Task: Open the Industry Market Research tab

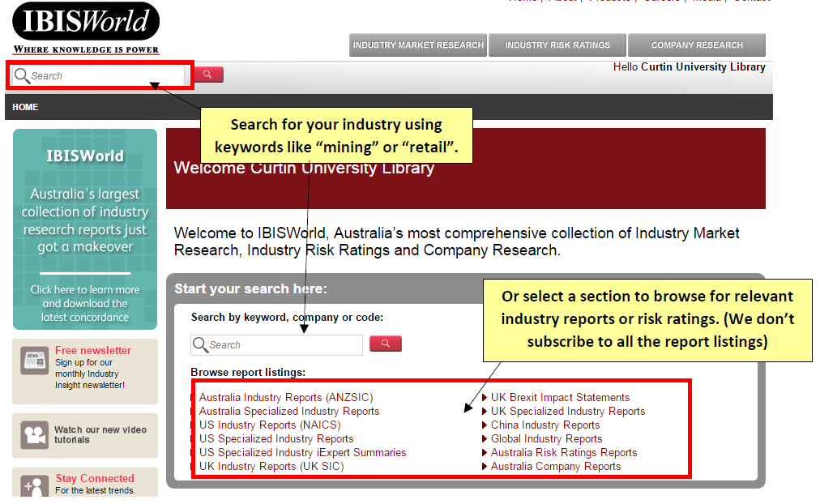Action: (x=418, y=45)
